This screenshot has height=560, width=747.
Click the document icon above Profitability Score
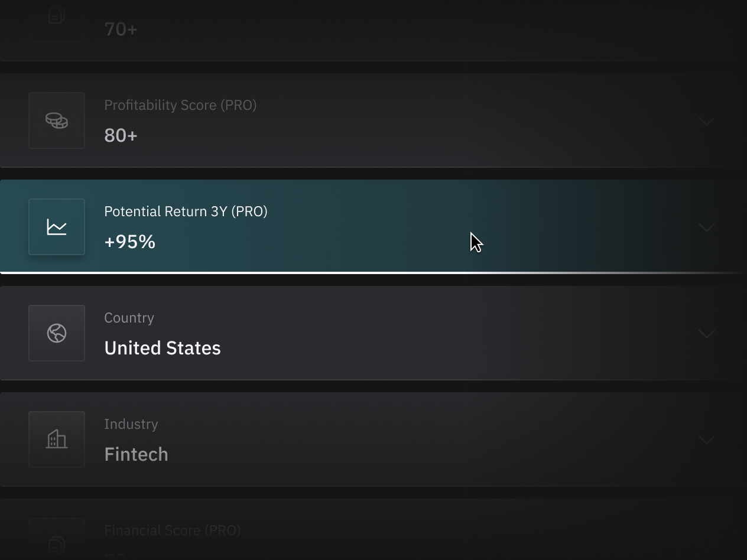tap(56, 18)
